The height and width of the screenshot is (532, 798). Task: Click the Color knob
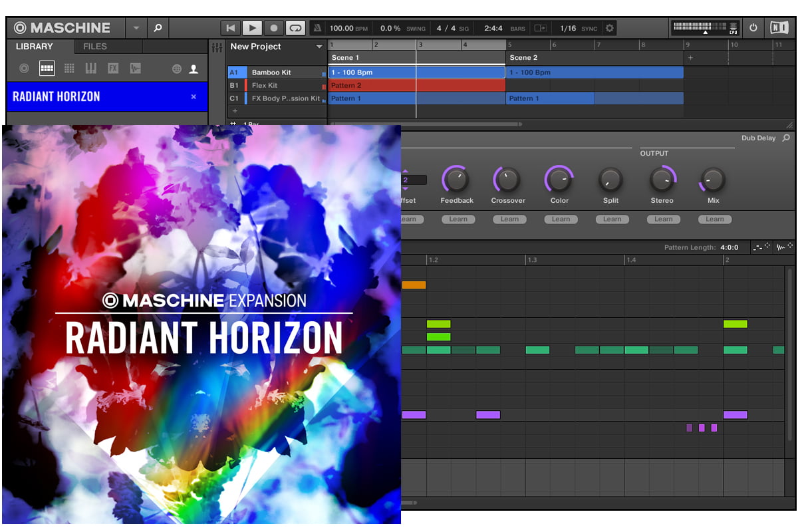[x=559, y=180]
